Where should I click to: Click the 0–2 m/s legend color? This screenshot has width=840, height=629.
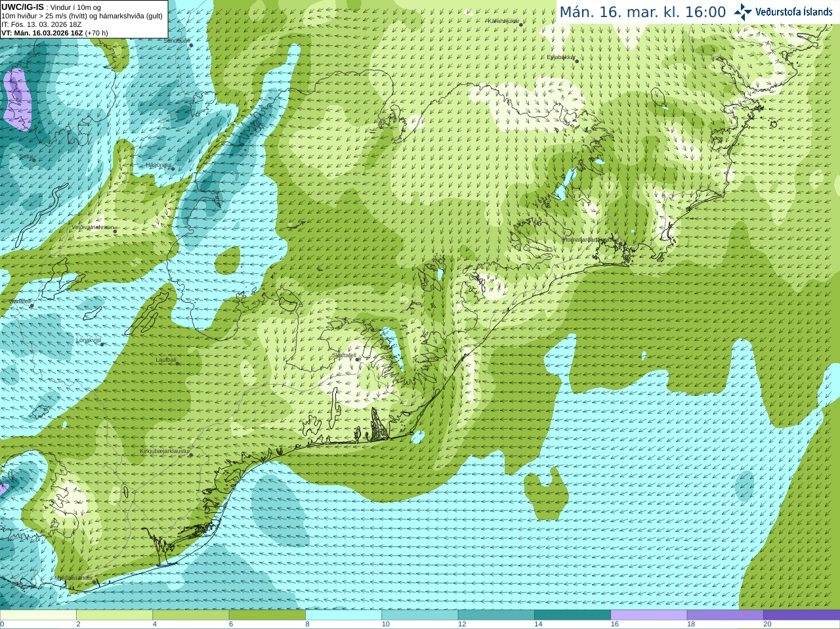click(x=38, y=615)
